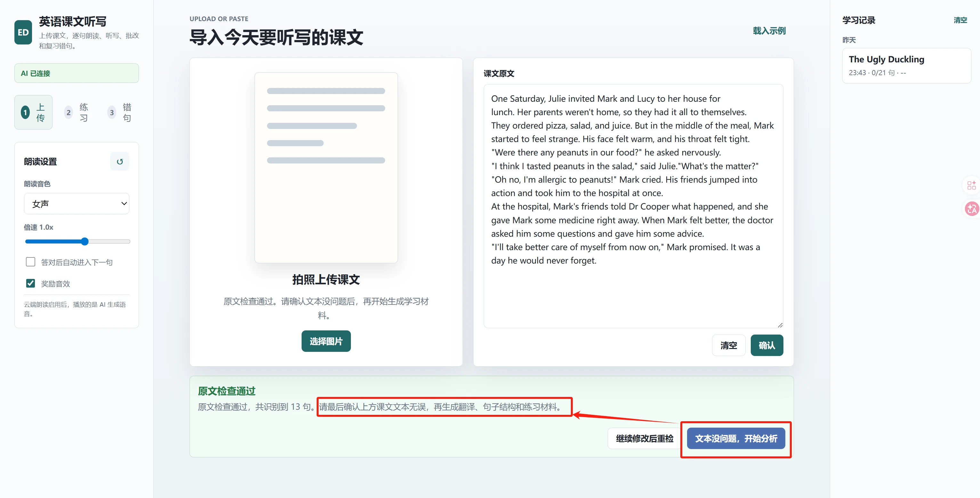Screen dimensions: 980x498
Task: Click the ED app logo icon
Action: (23, 32)
